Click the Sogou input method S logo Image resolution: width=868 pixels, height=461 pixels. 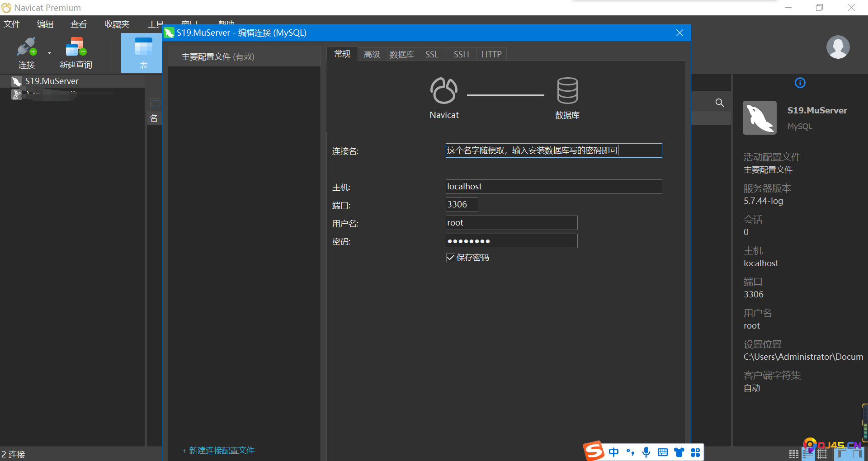(594, 451)
